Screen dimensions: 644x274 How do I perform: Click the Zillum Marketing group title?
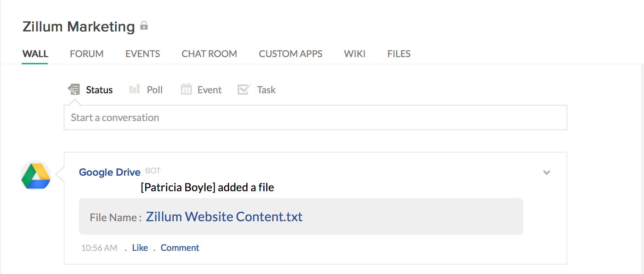tap(79, 27)
